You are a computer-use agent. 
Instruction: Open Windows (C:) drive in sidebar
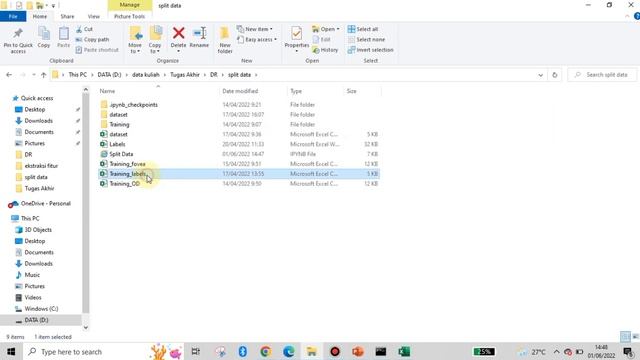41,309
